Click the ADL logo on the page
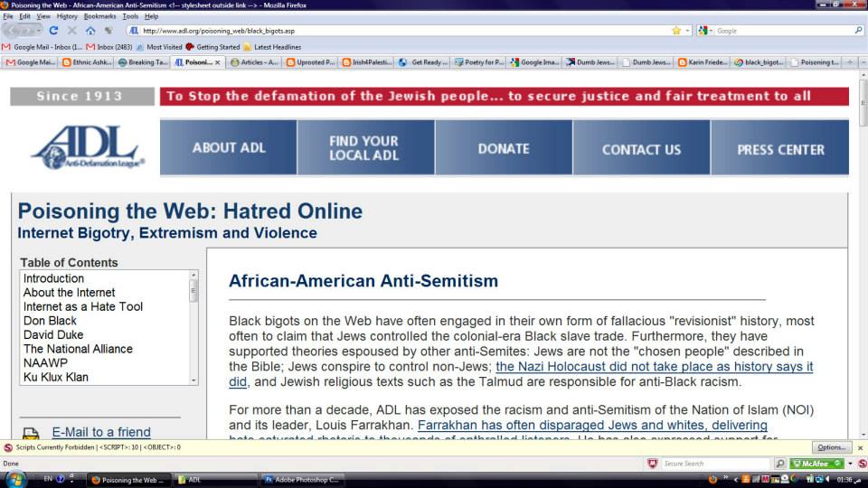 (87, 146)
